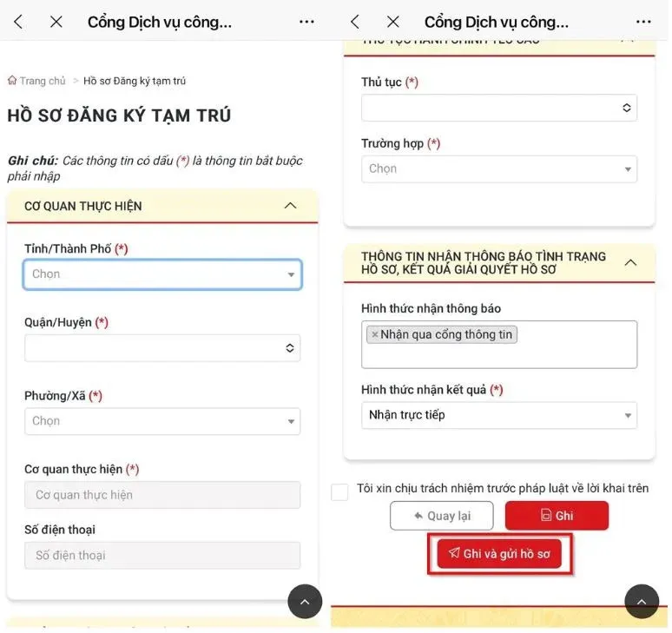The image size is (672, 633).
Task: Open the Quận/Huyện select box
Action: (162, 348)
